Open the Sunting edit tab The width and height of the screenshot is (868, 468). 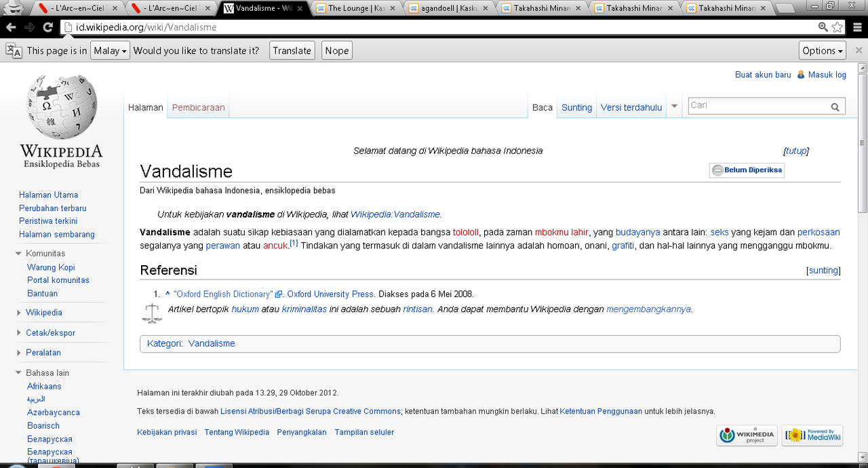[x=576, y=107]
